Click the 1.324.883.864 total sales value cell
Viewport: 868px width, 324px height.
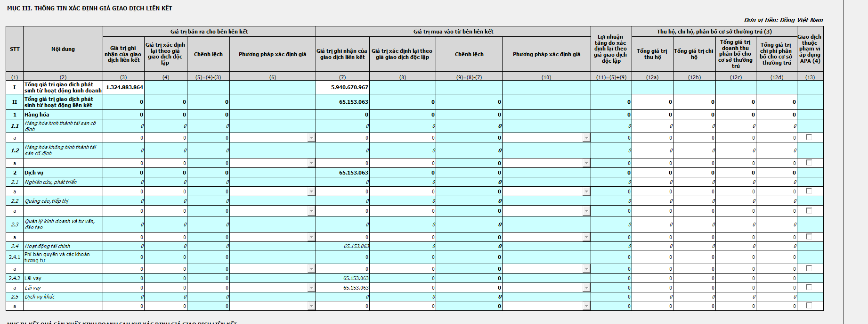point(123,87)
